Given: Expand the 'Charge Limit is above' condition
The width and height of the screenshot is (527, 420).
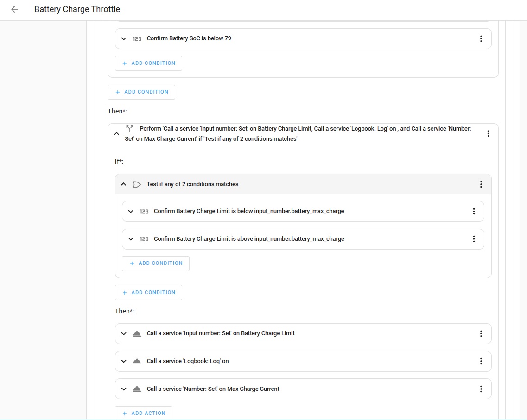Looking at the screenshot, I should (131, 239).
